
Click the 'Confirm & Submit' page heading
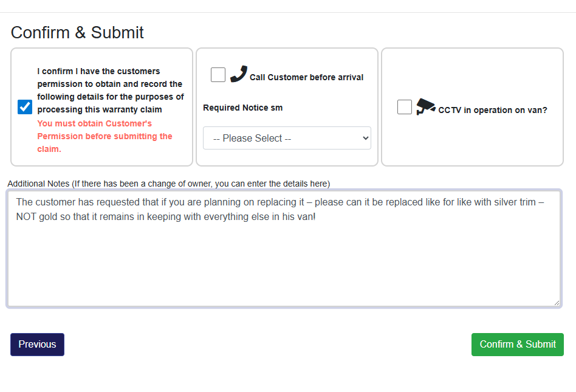(x=77, y=32)
